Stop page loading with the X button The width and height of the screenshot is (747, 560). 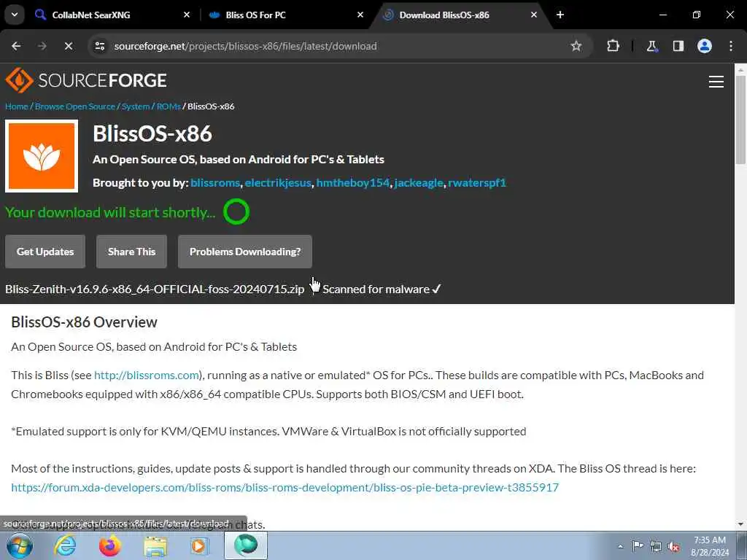pyautogui.click(x=69, y=46)
